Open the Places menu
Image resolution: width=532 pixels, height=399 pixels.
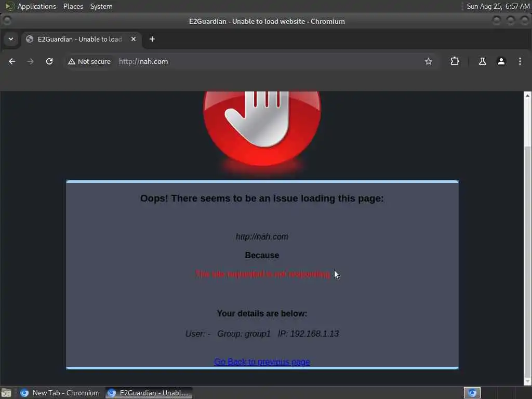click(x=73, y=6)
